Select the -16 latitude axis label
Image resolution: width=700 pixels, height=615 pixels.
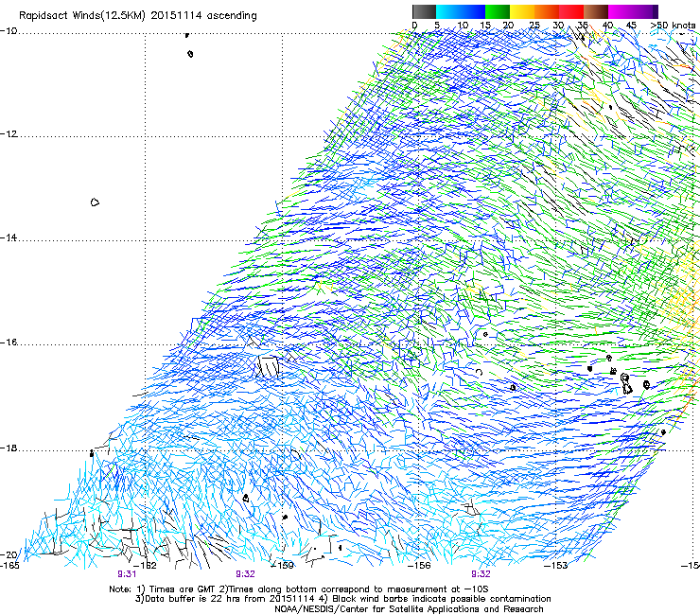coord(9,343)
